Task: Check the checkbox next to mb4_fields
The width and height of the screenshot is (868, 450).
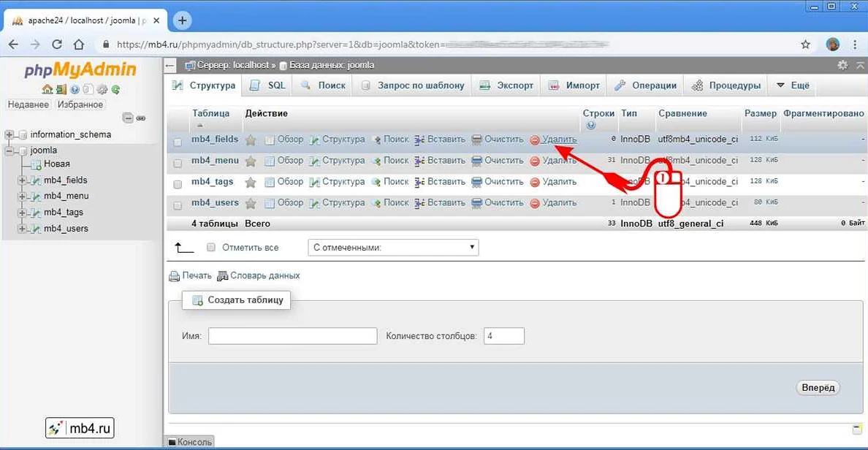Action: click(177, 139)
